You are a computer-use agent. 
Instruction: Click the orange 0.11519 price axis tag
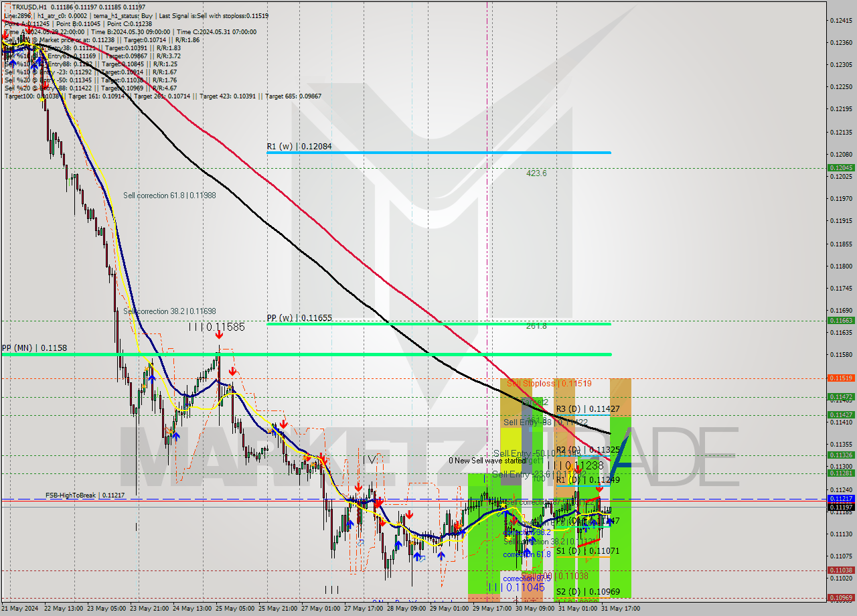click(841, 378)
